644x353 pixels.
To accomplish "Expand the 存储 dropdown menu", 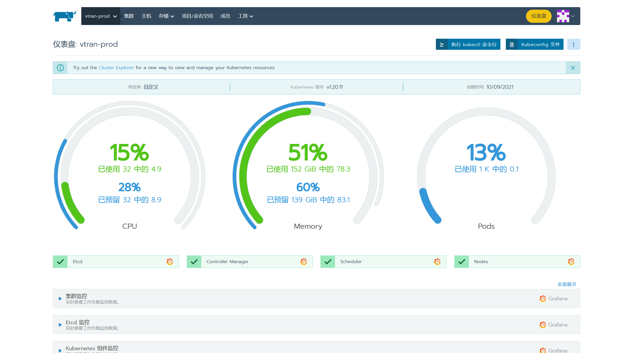I will [166, 16].
